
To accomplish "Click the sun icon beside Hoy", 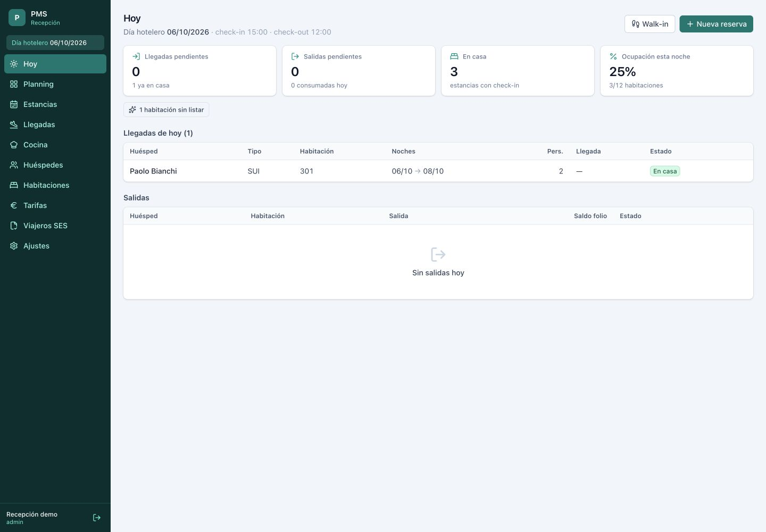I will (x=14, y=64).
